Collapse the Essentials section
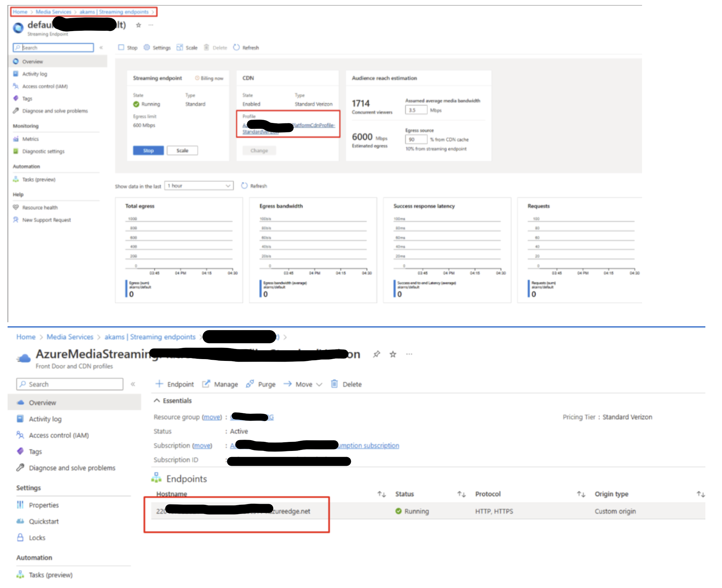 [173, 401]
